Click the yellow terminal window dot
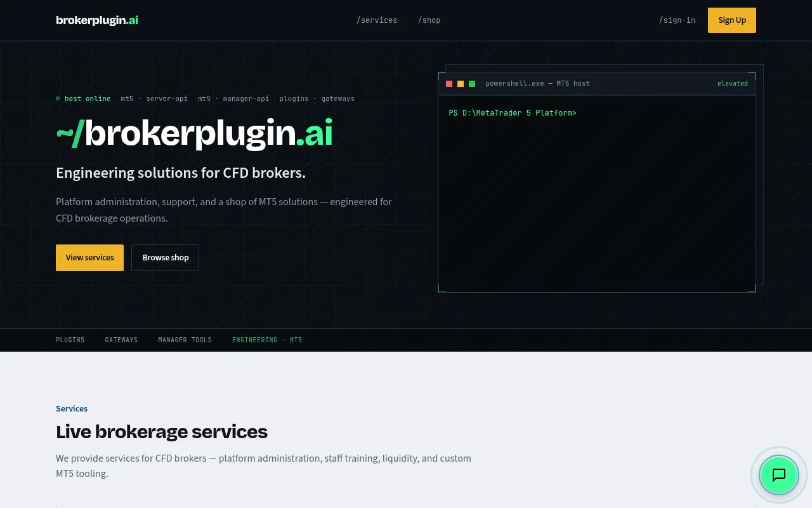 461,84
